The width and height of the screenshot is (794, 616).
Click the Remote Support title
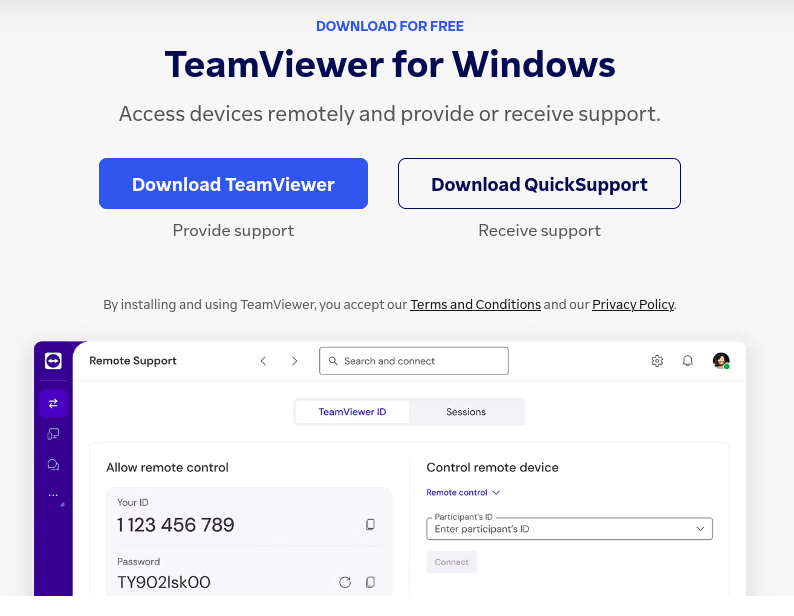click(x=133, y=361)
